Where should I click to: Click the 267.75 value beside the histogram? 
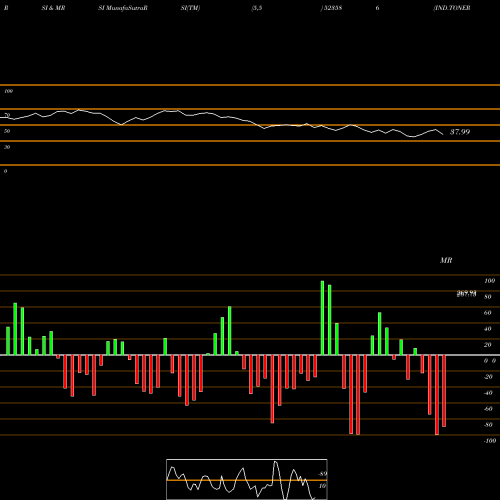[x=466, y=294]
